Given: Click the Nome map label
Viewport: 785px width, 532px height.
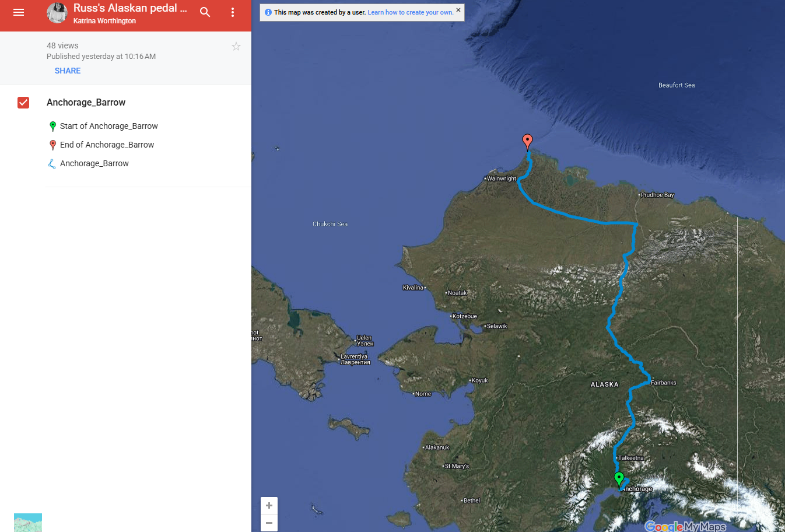Looking at the screenshot, I should point(422,394).
